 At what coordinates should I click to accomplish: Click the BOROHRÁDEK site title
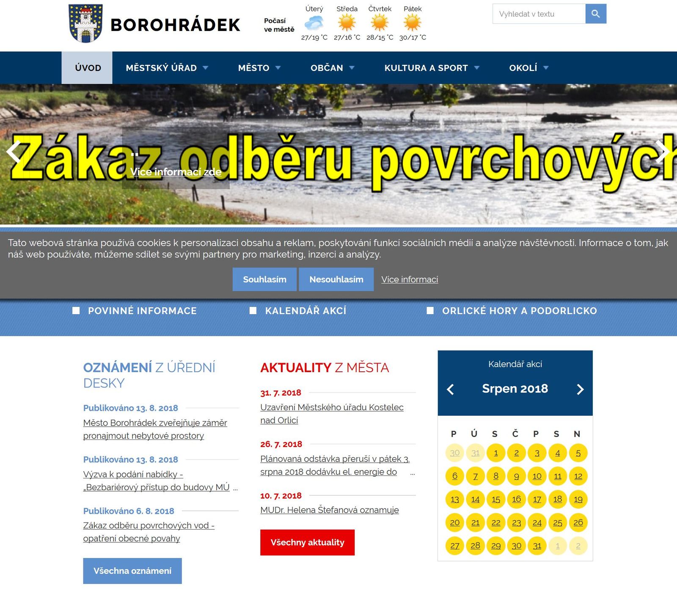[x=175, y=25]
